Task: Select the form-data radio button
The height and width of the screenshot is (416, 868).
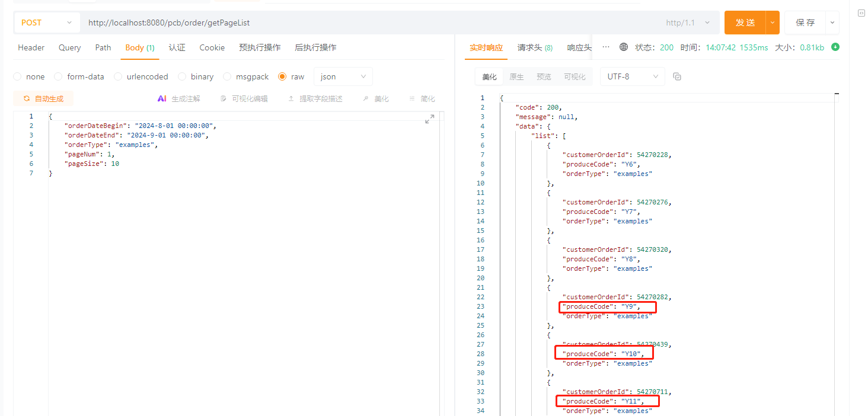Action: coord(58,77)
